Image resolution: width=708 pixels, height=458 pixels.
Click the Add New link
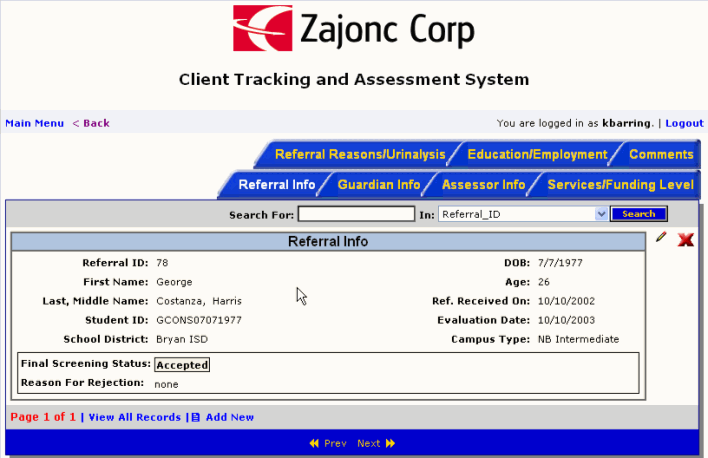tap(230, 417)
